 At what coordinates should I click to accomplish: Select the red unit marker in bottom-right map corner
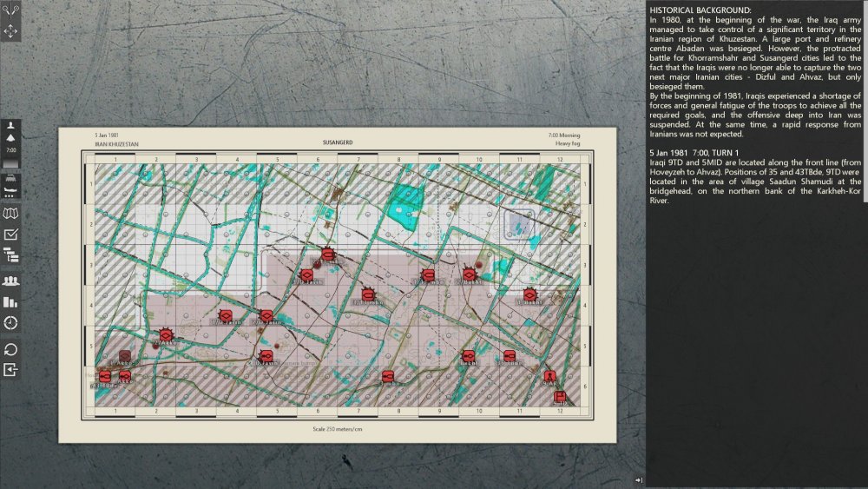point(560,397)
